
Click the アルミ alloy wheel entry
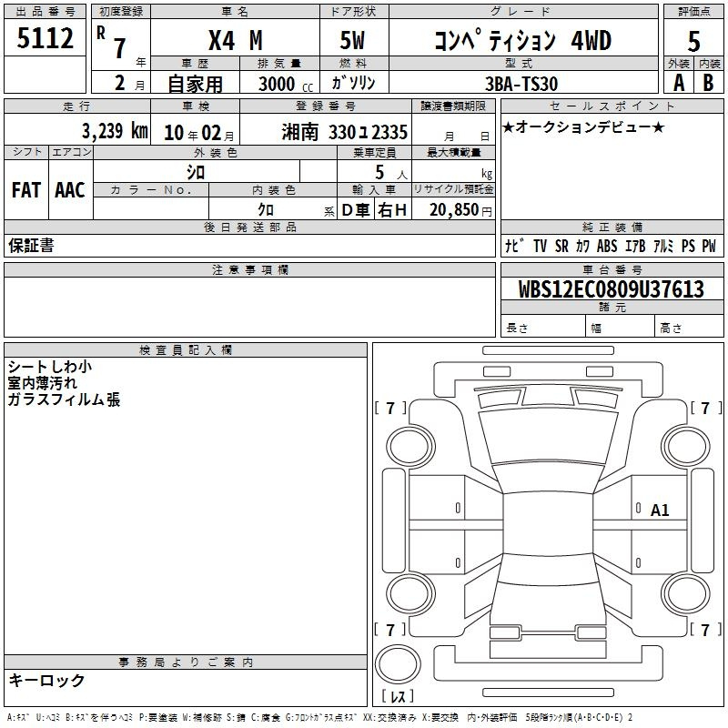[663, 246]
